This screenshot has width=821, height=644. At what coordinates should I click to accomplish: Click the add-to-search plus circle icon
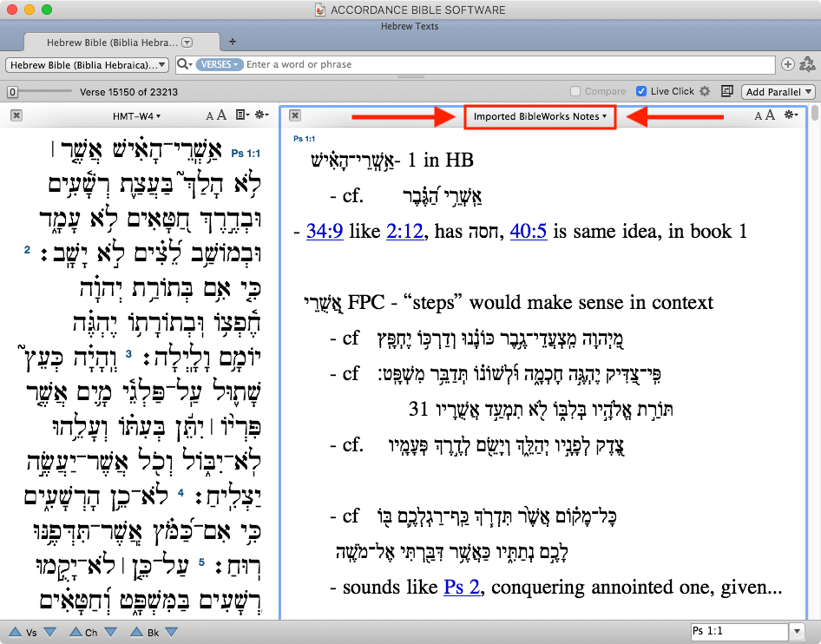[x=787, y=64]
